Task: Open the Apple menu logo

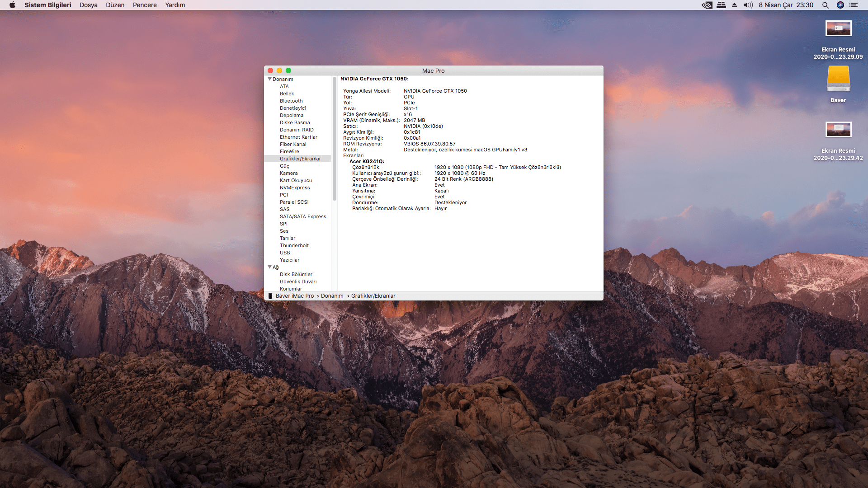Action: [12, 5]
